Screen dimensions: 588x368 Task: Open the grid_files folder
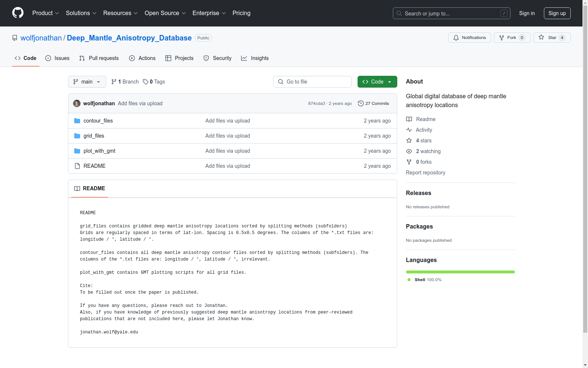click(94, 136)
